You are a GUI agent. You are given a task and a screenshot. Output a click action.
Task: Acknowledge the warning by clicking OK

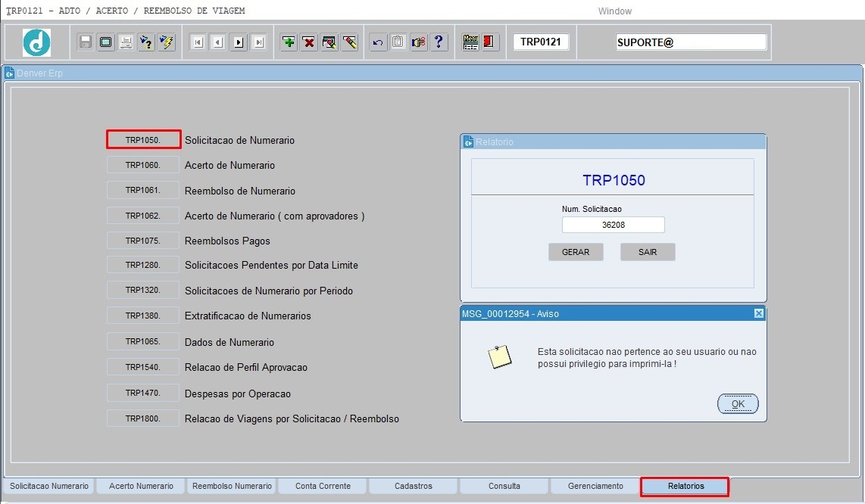coord(737,403)
